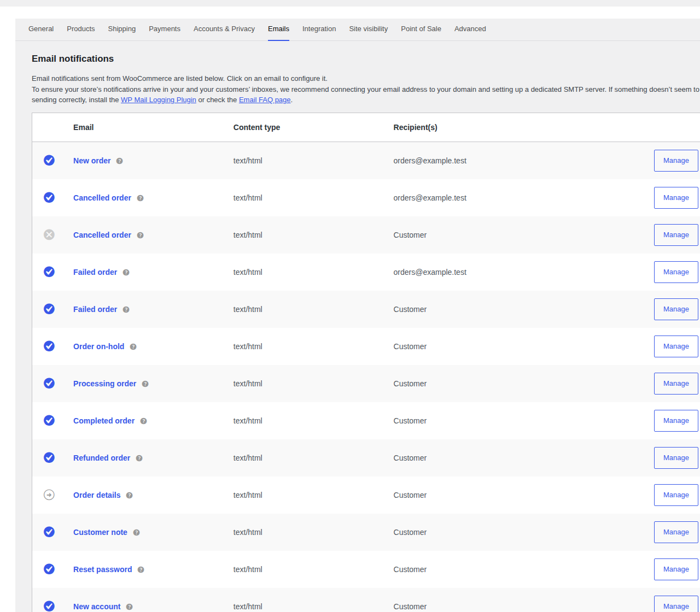Click the enabled checkmark icon for the Failed order sent to orders@example.test
Screen dimensions: 700x612
(x=49, y=272)
